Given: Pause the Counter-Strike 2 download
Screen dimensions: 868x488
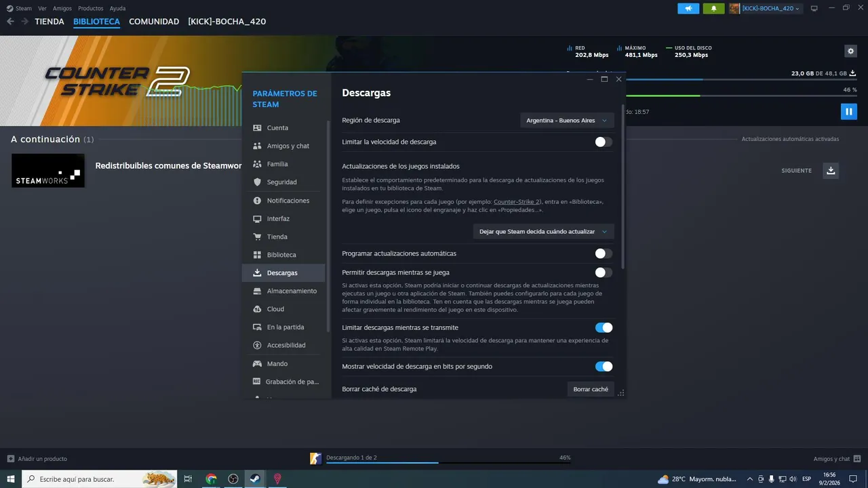Looking at the screenshot, I should pos(848,111).
